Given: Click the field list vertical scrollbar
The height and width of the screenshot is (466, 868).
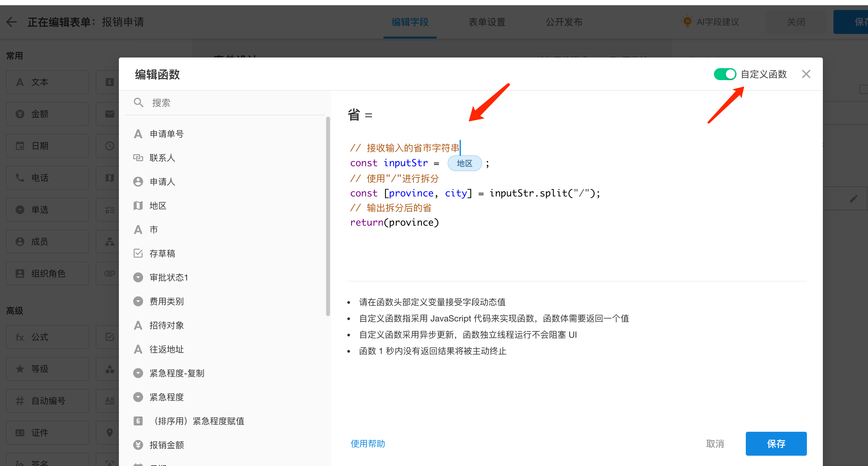Looking at the screenshot, I should click(328, 216).
